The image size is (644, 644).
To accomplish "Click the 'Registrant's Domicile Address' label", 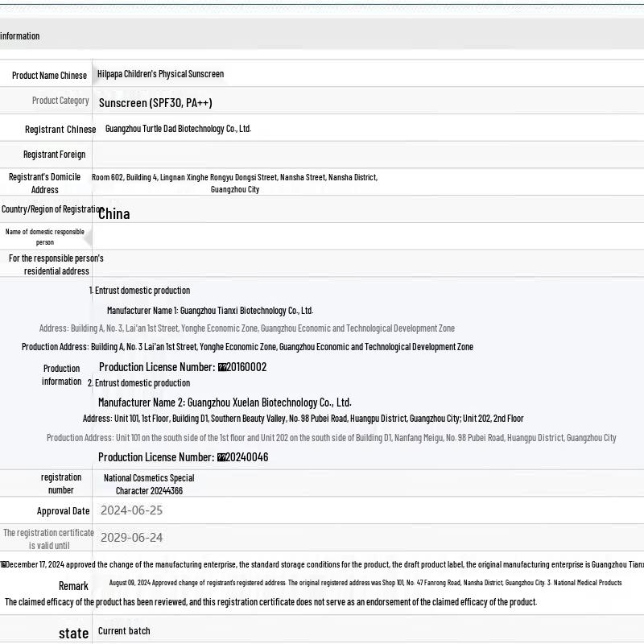I will point(45,184).
